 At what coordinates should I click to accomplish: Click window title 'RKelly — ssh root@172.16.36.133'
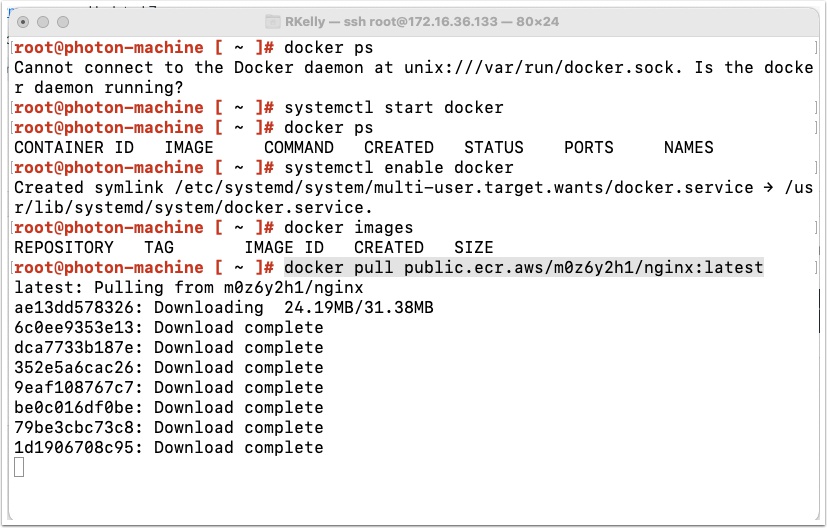click(x=391, y=22)
